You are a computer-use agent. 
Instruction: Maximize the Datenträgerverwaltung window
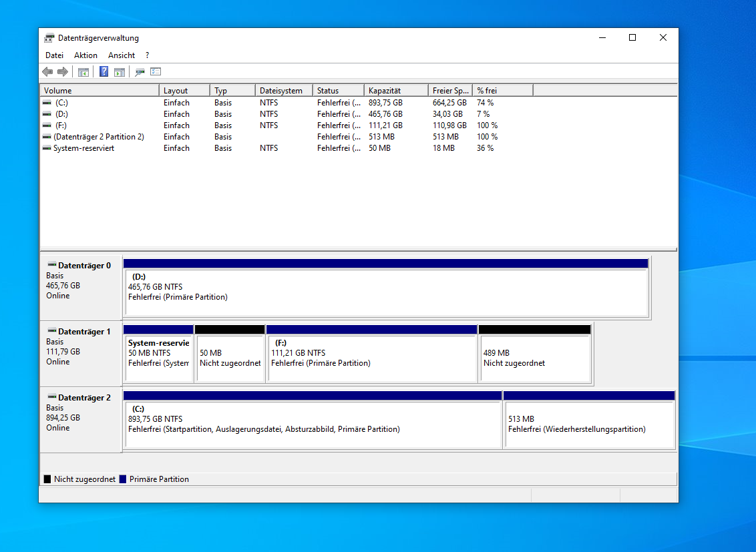click(632, 37)
